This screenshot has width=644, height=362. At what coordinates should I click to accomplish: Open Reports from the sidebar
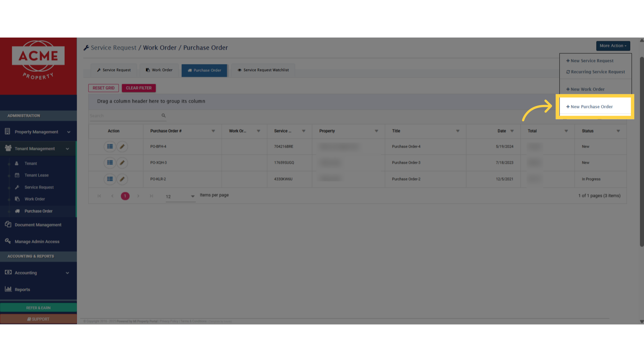pos(22,289)
